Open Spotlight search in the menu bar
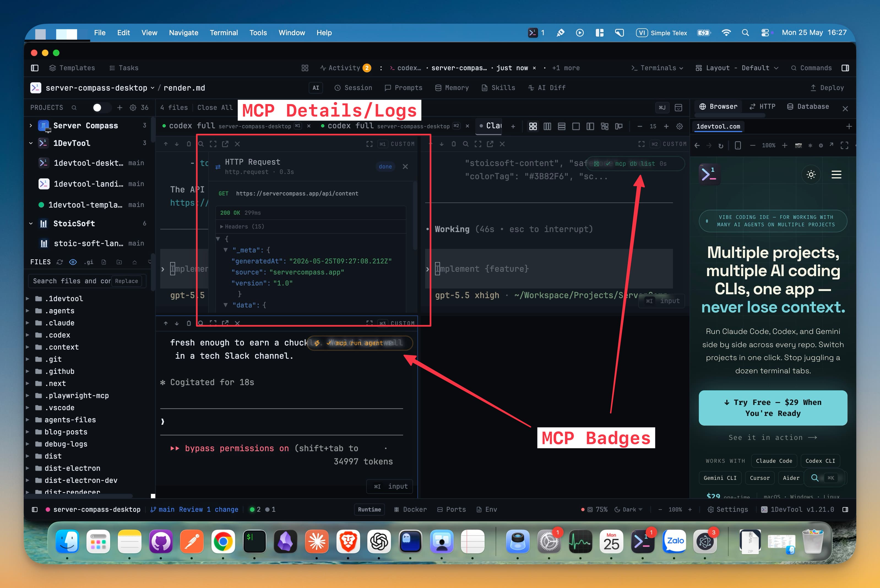 click(745, 33)
